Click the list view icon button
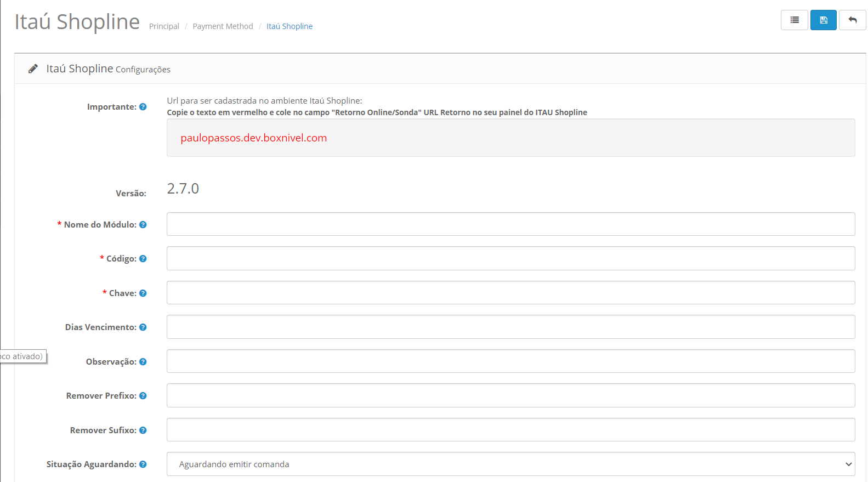Viewport: 868px width, 482px height. point(794,20)
